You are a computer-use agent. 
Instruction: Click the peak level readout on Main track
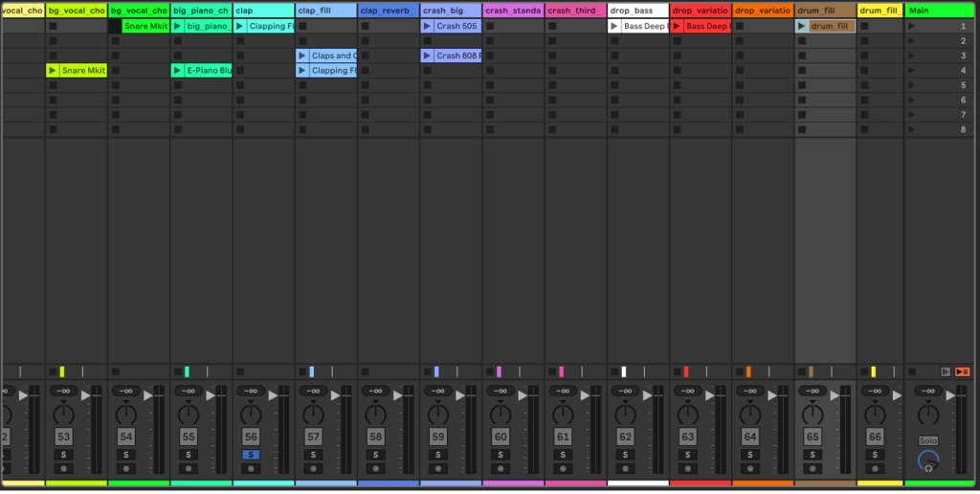coord(928,391)
